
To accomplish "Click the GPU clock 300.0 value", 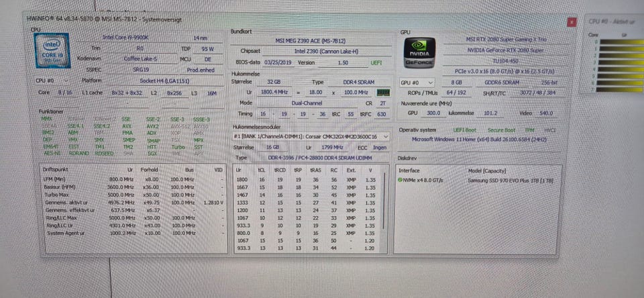I will (433, 113).
